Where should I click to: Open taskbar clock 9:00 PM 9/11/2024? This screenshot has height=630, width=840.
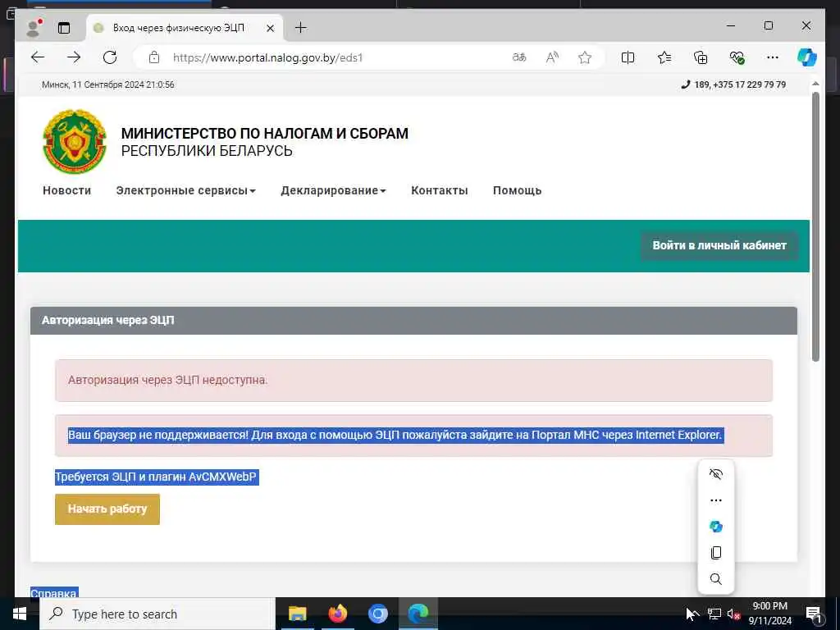click(769, 614)
